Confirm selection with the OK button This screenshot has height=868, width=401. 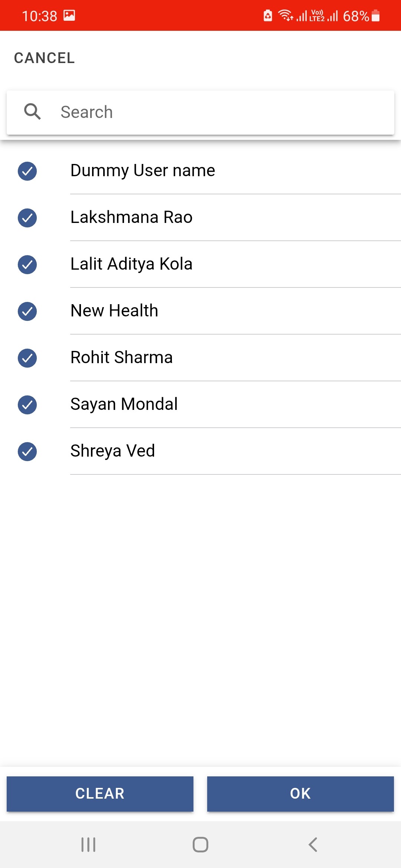tap(300, 793)
